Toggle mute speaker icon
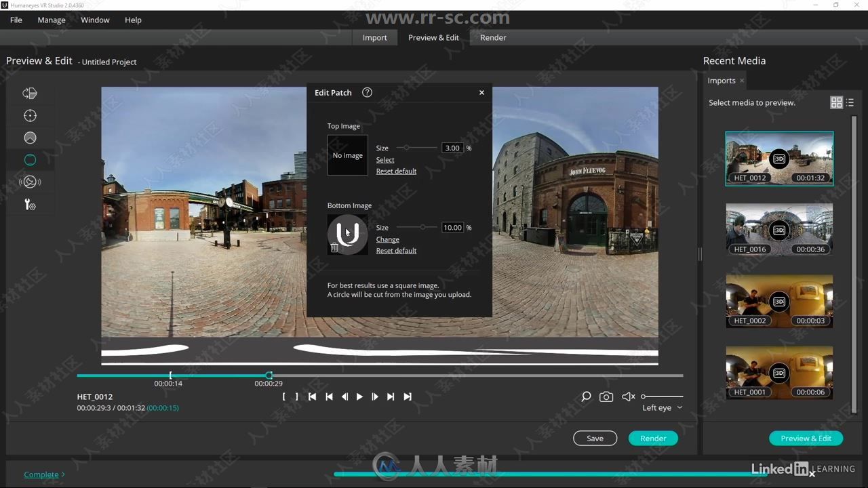Image resolution: width=868 pixels, height=488 pixels. (x=629, y=396)
